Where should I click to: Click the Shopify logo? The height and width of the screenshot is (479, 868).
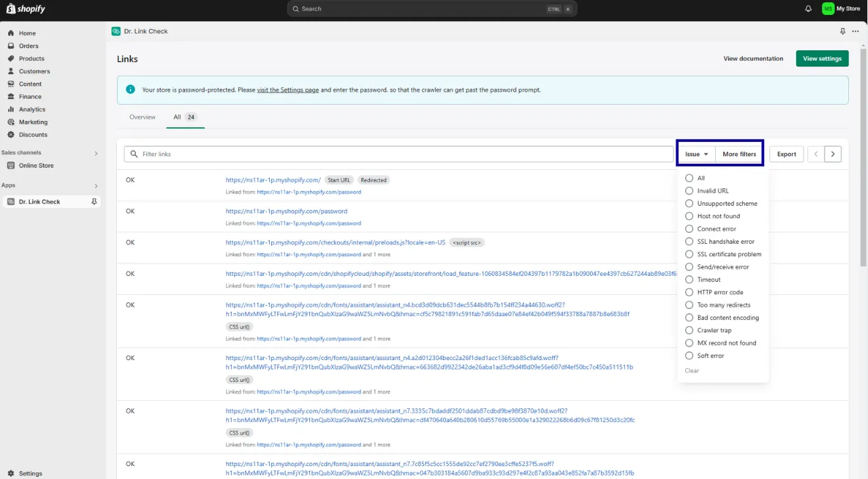[26, 9]
